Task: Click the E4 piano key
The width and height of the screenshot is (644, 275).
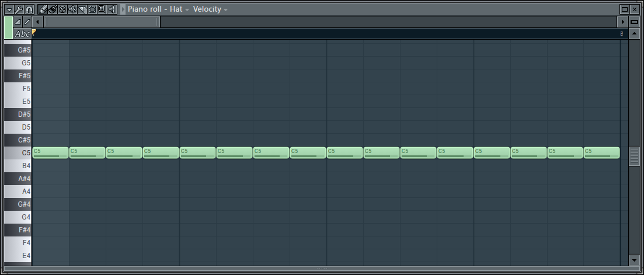Action: (18, 256)
